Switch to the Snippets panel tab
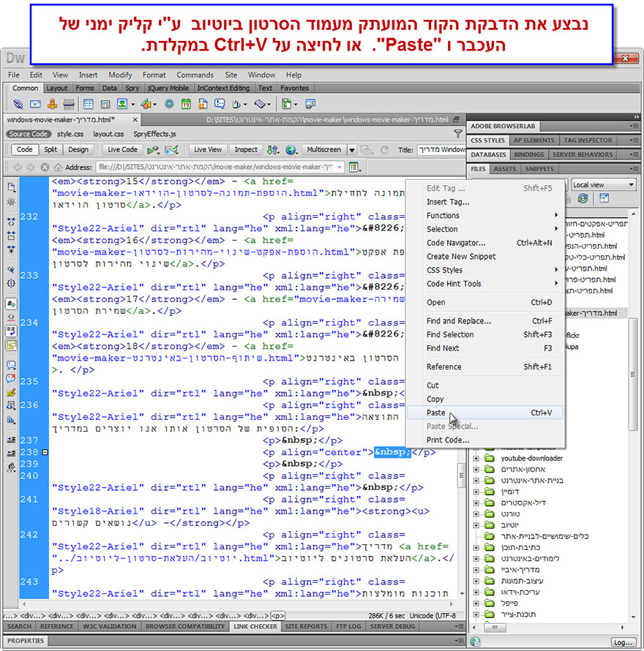Screen dimensions: 644x651 (x=539, y=169)
